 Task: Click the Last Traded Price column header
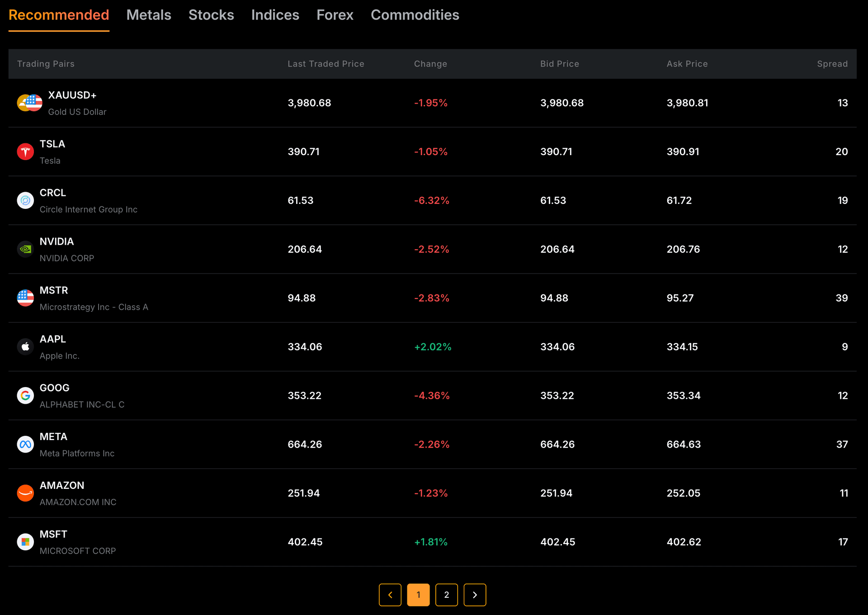pyautogui.click(x=326, y=64)
